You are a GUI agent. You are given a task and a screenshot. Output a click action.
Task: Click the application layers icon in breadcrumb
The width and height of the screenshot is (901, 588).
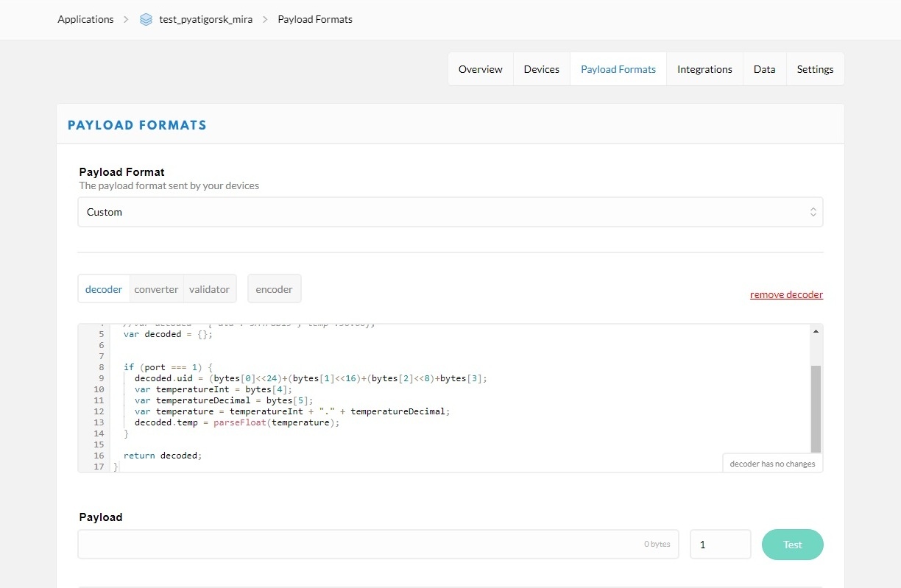point(146,20)
